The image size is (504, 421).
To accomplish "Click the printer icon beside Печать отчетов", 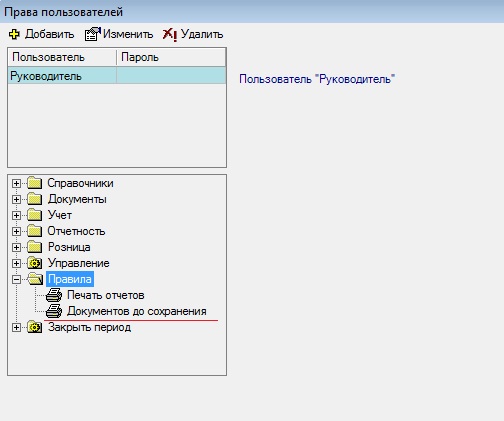I will (54, 295).
